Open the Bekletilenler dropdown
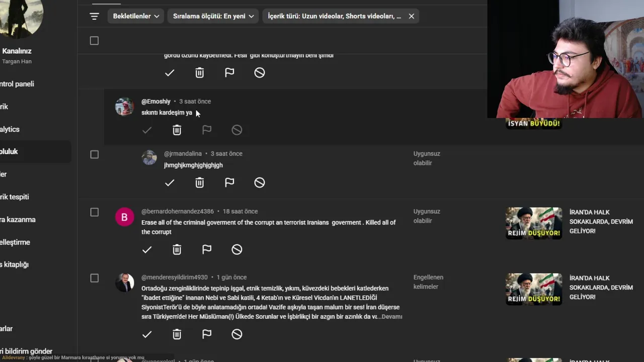This screenshot has height=362, width=644. pyautogui.click(x=136, y=16)
